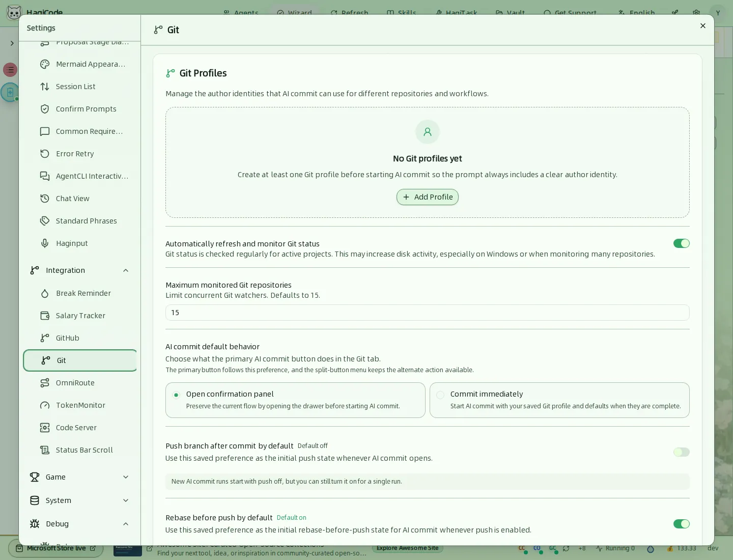The image size is (733, 560).
Task: Click the Git Profiles heading icon
Action: [171, 73]
